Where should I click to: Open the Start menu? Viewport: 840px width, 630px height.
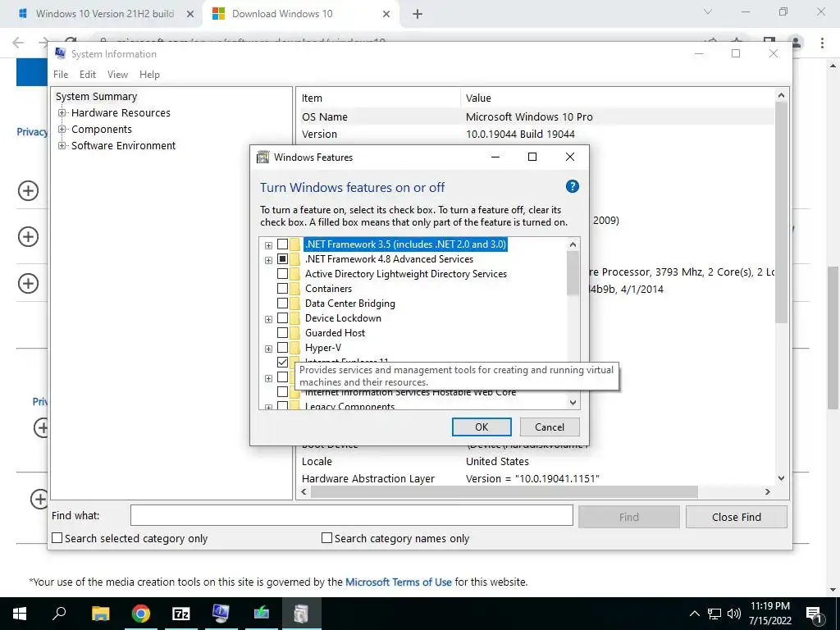(20, 614)
